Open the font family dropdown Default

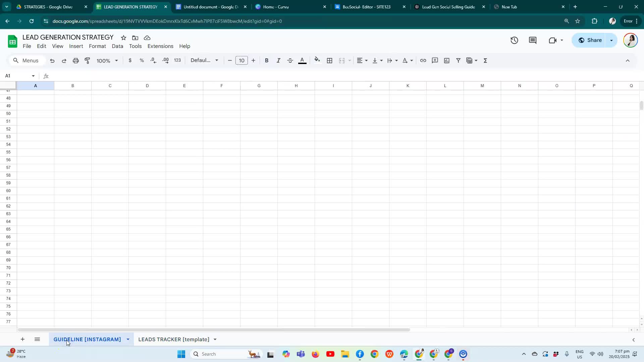point(204,61)
